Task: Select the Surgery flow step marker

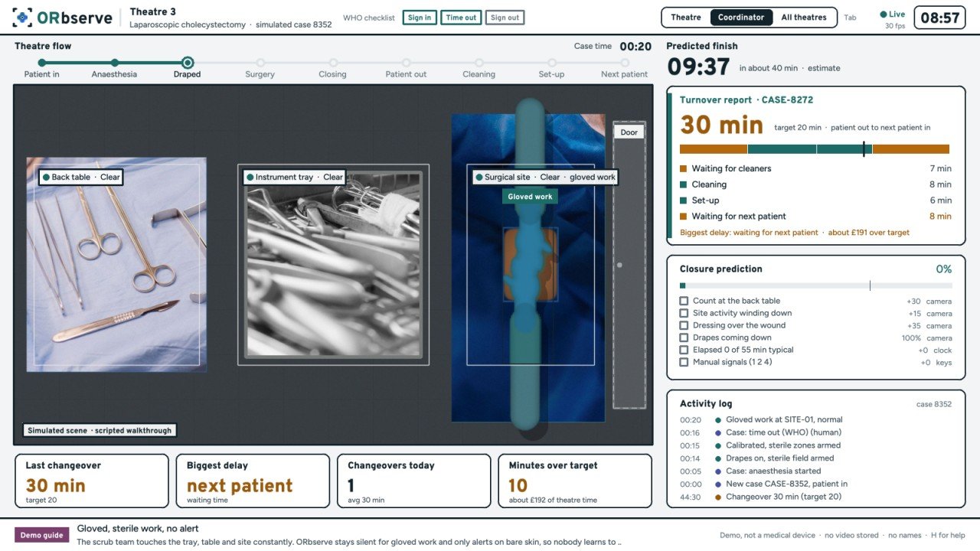Action: (260, 63)
